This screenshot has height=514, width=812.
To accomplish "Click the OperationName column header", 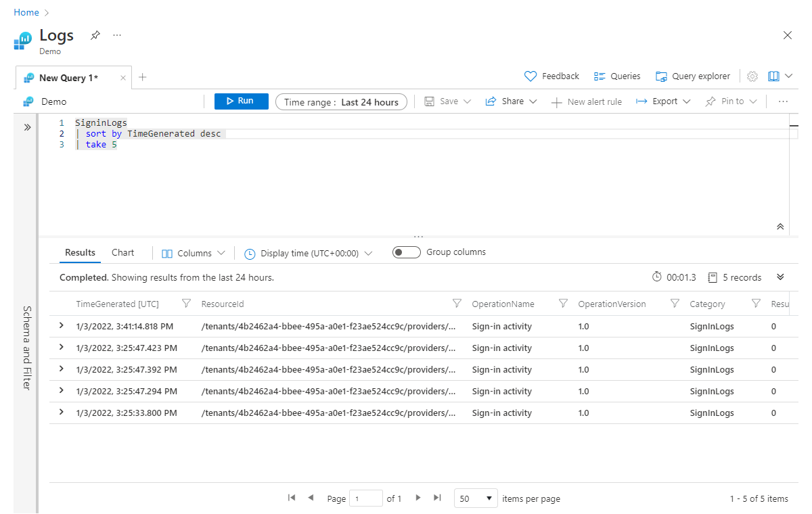I will pos(503,304).
